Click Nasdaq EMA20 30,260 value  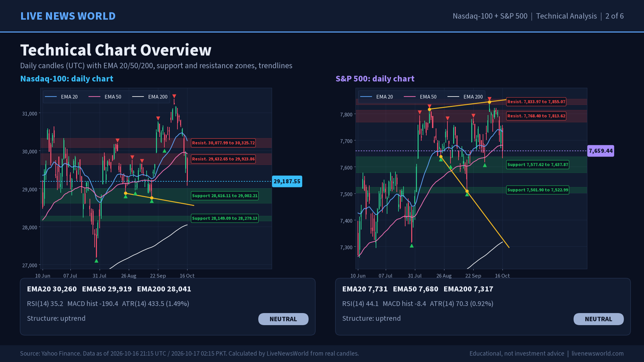[x=52, y=289]
